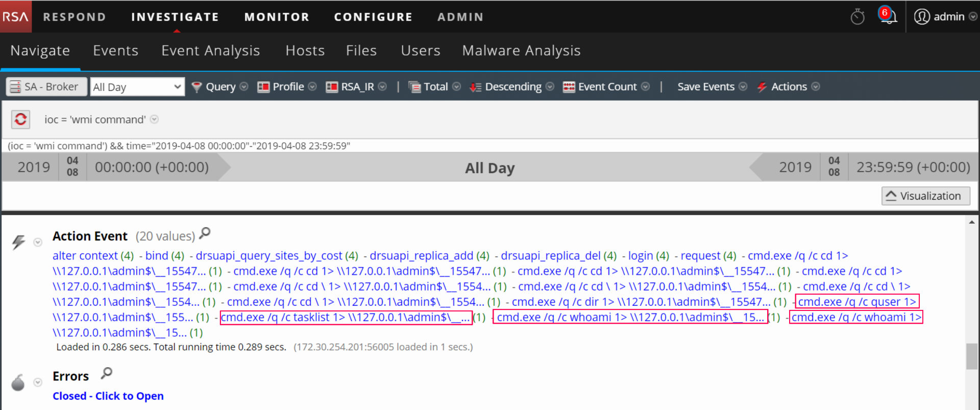Click magnifier icon next to Action Event

(x=205, y=233)
